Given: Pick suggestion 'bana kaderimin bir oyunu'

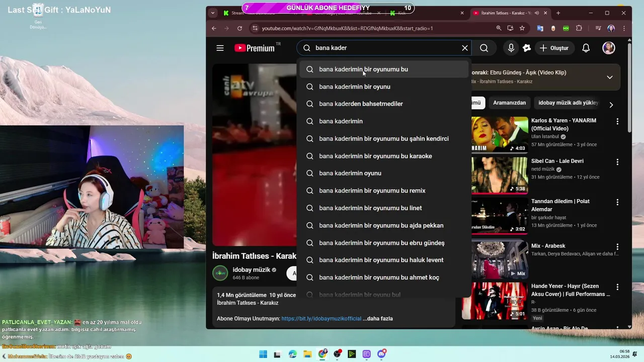Looking at the screenshot, I should tap(384, 86).
